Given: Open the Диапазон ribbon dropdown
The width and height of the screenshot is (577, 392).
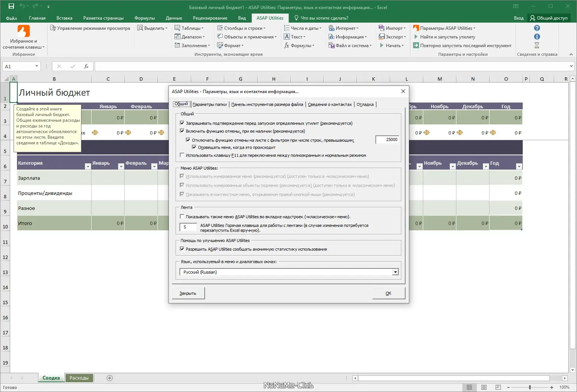Looking at the screenshot, I should point(190,37).
